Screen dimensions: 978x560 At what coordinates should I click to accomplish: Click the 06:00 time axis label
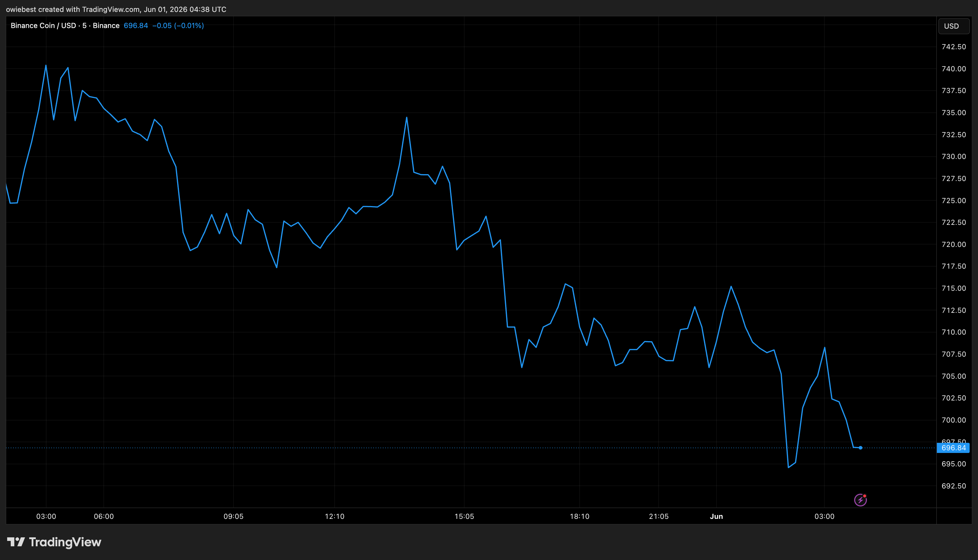pyautogui.click(x=104, y=516)
